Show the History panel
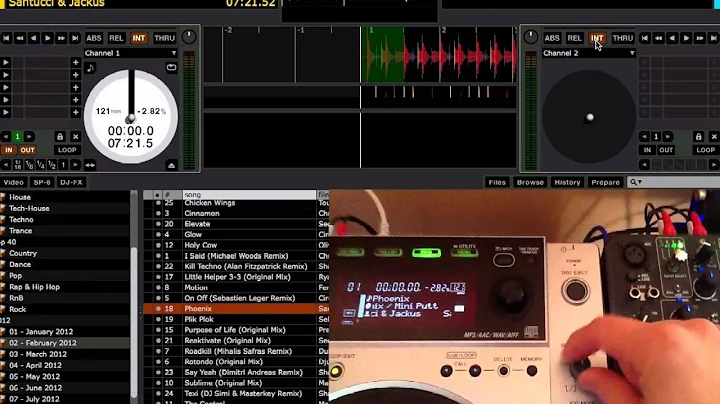Image resolution: width=720 pixels, height=404 pixels. tap(567, 182)
